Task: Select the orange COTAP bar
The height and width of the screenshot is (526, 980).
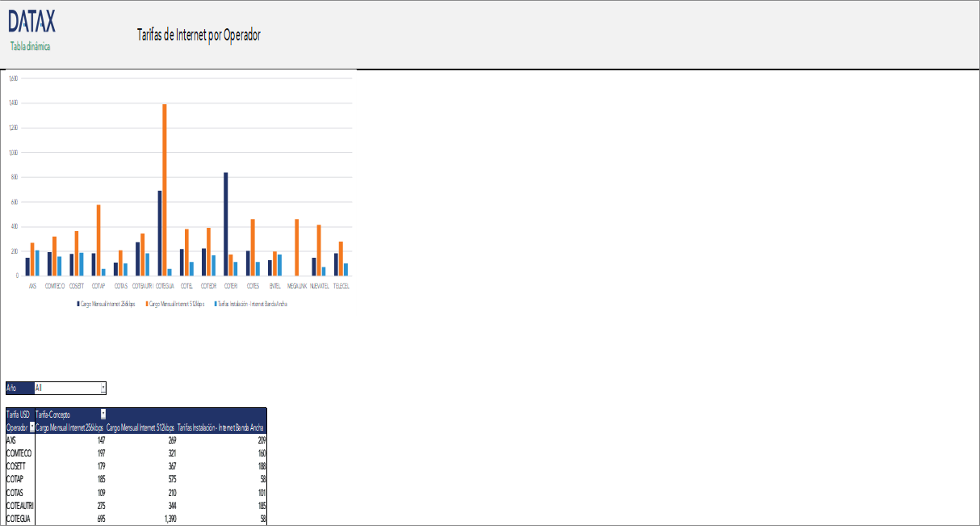Action: pyautogui.click(x=98, y=240)
